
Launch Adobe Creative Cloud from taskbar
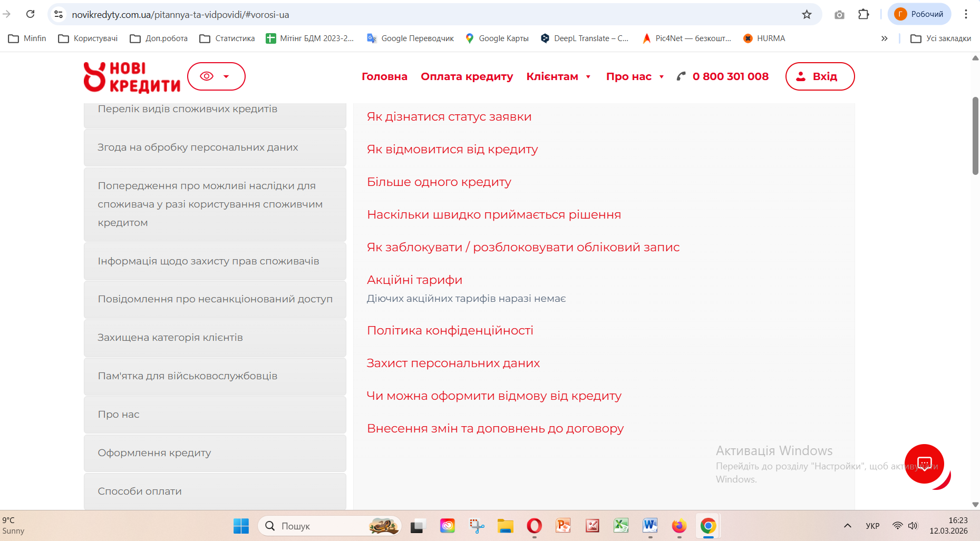[x=447, y=526]
